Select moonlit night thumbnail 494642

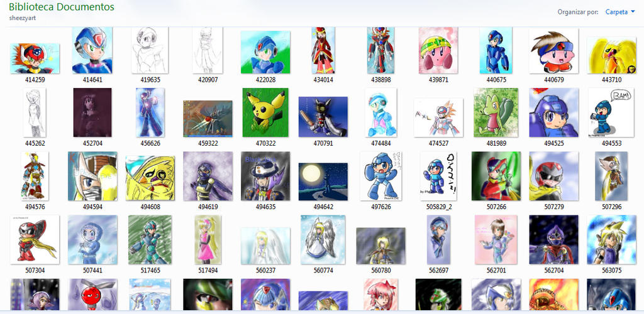click(x=323, y=181)
